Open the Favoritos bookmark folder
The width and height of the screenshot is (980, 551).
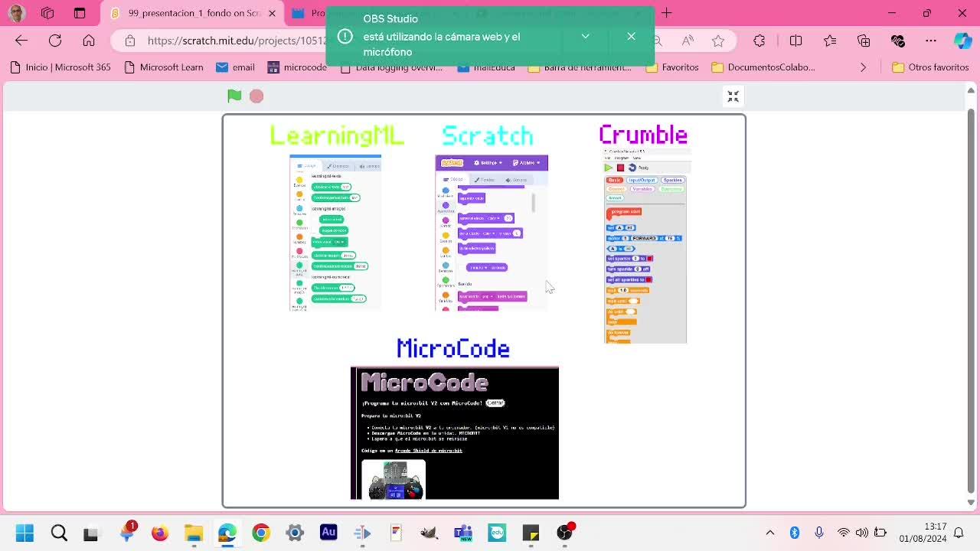tap(672, 67)
